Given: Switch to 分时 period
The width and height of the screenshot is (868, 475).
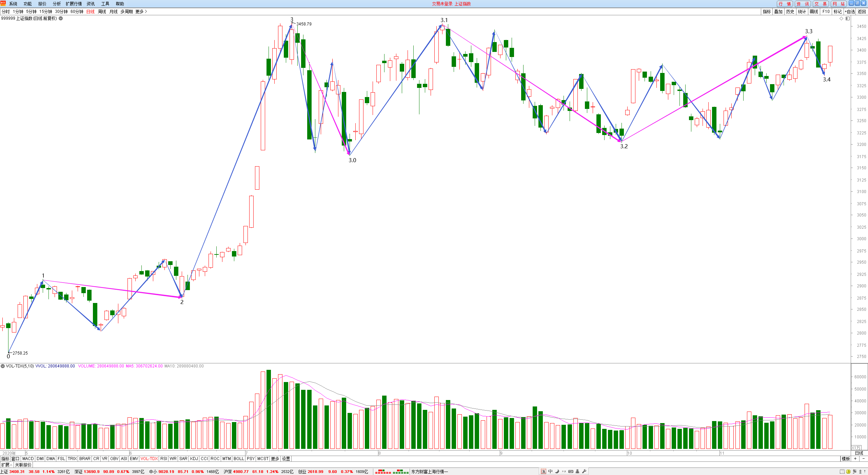Looking at the screenshot, I should (5, 12).
